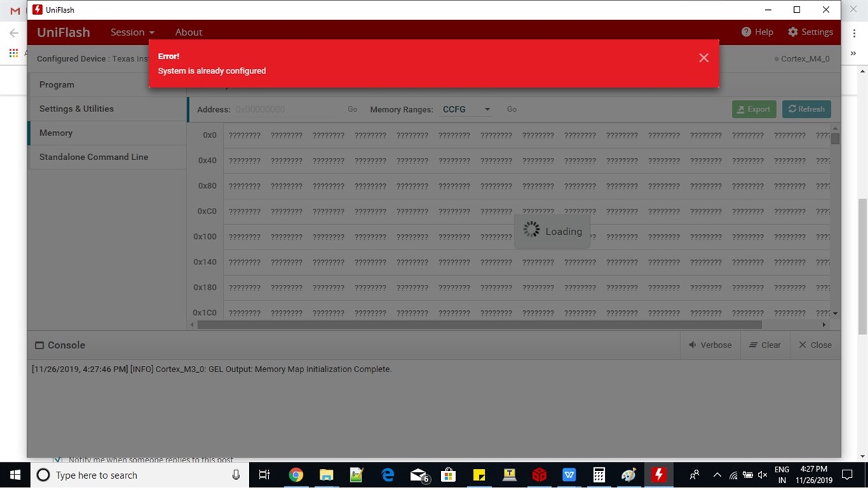Click scroll-right arrow of memory table
The height and width of the screenshot is (490, 868).
click(x=824, y=325)
